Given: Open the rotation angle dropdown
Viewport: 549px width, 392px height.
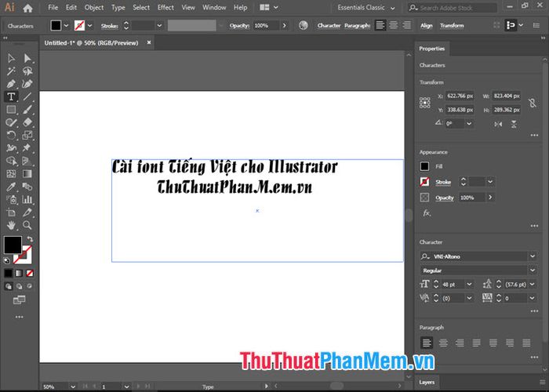Looking at the screenshot, I should point(469,124).
